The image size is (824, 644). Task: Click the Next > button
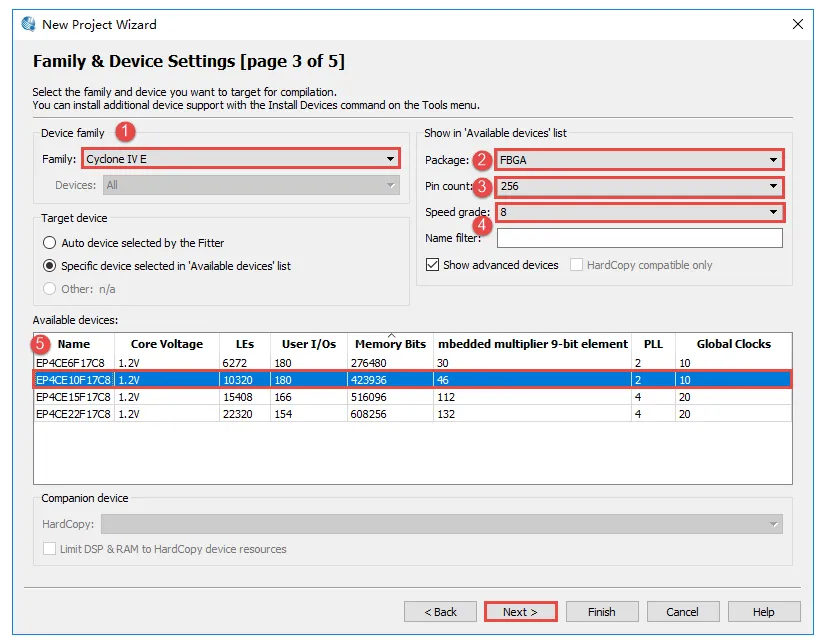point(520,612)
